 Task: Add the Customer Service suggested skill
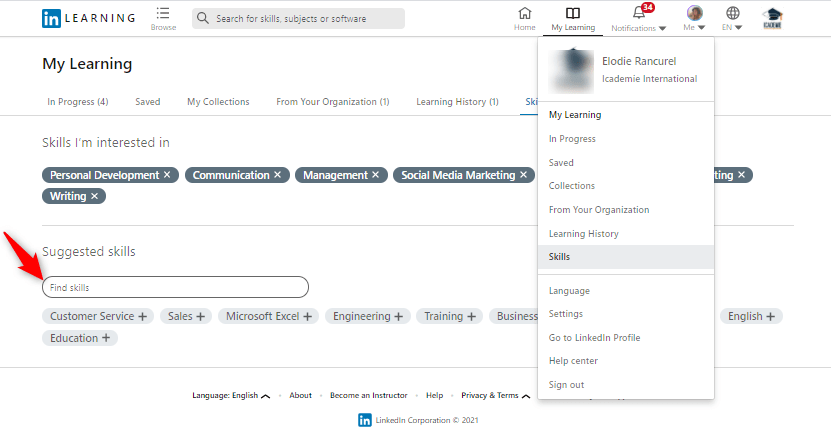point(142,316)
